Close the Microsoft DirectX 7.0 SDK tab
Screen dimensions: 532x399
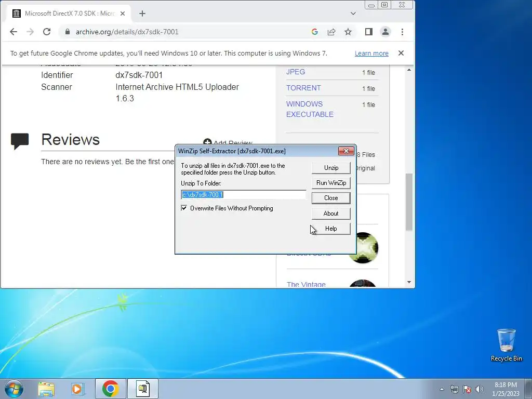pyautogui.click(x=123, y=14)
